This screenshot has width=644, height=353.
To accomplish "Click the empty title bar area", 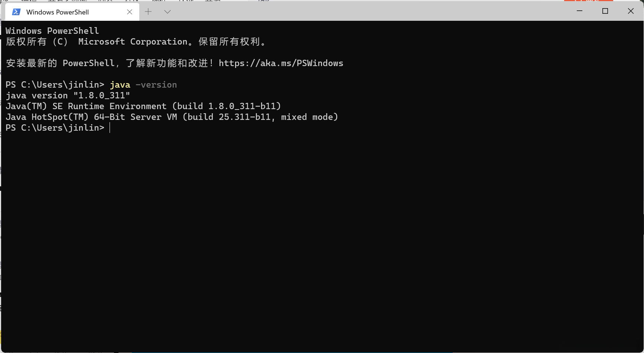I will coord(371,11).
